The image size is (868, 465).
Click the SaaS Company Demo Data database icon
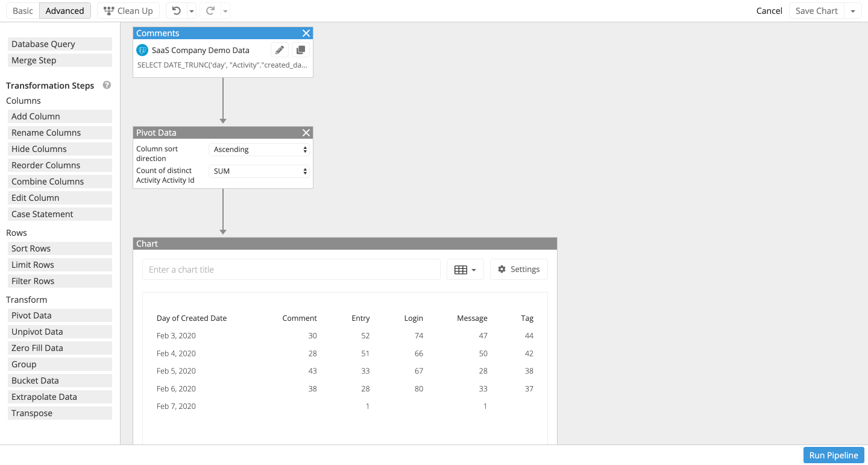point(142,50)
